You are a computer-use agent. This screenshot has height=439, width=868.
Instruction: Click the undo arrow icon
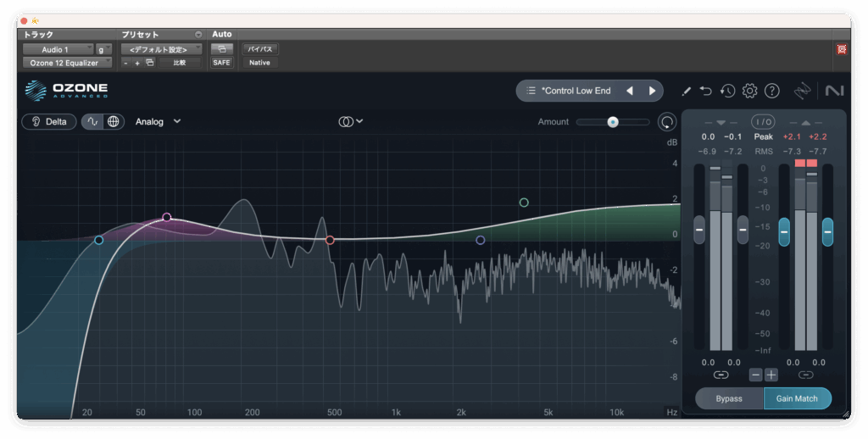706,91
